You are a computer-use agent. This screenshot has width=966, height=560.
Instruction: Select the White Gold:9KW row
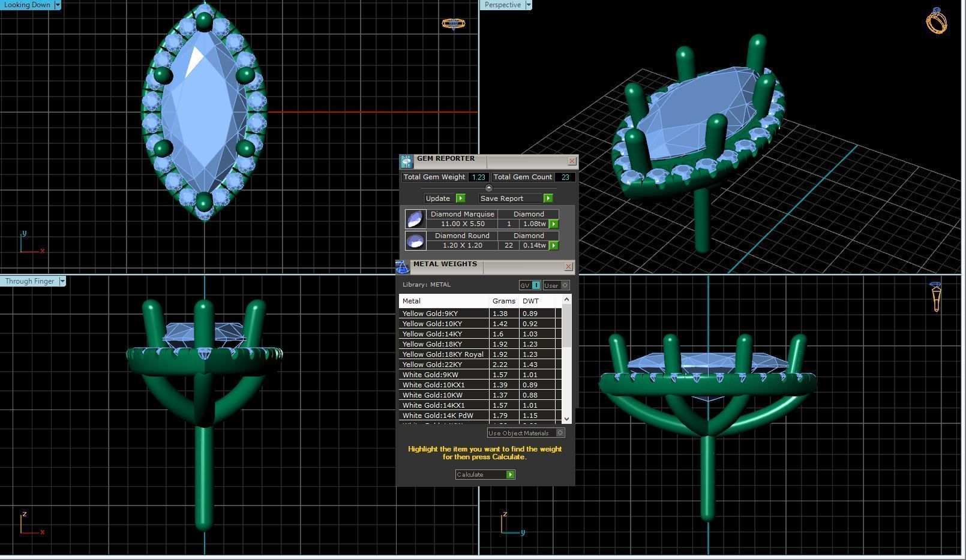pos(480,375)
